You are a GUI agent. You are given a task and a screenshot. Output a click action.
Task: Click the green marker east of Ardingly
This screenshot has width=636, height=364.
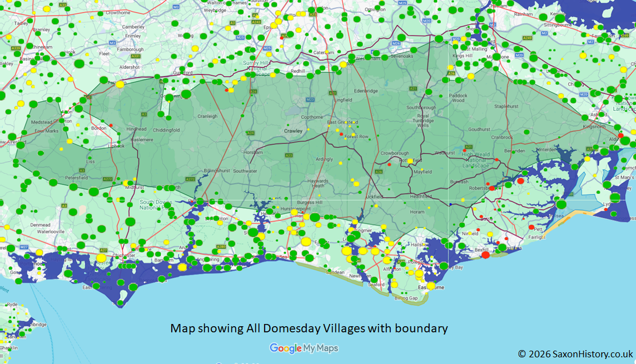349,160
